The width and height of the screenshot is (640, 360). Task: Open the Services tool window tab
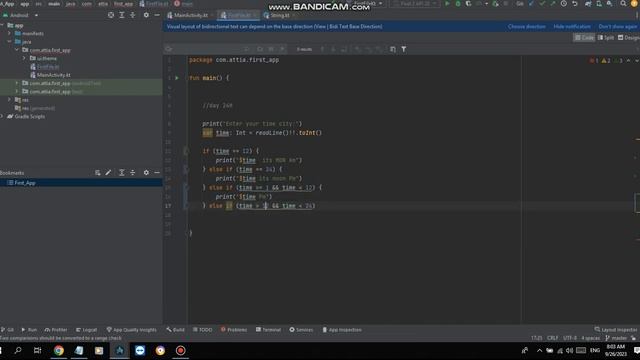301,330
